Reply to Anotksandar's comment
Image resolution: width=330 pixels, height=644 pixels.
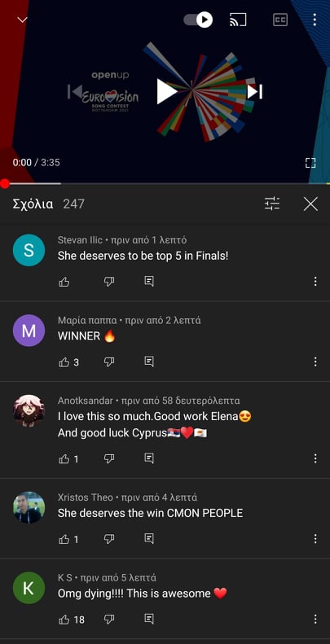click(149, 458)
